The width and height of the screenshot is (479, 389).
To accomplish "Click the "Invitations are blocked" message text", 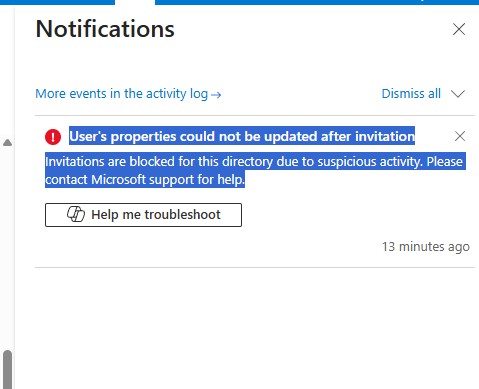I will point(255,170).
